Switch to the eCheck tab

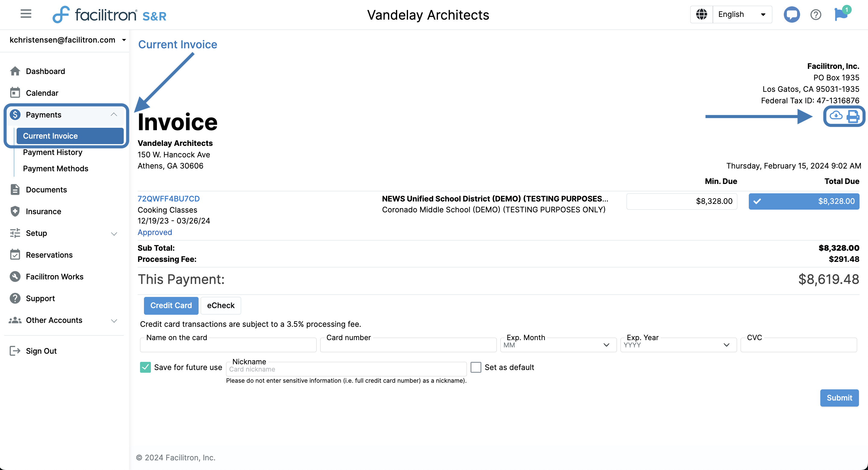(220, 305)
